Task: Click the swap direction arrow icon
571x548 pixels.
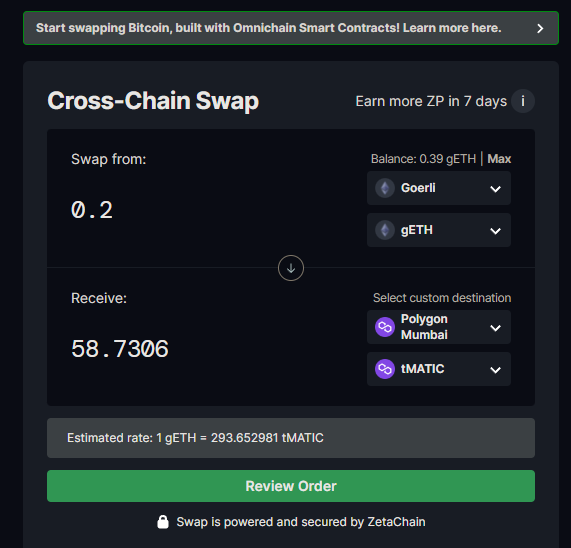Action: tap(291, 268)
